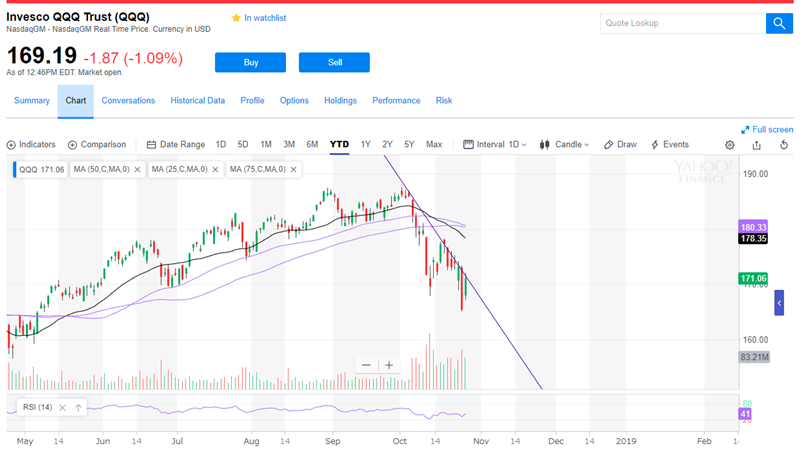The height and width of the screenshot is (462, 802).
Task: Select the Draw pencil tool
Action: point(620,145)
